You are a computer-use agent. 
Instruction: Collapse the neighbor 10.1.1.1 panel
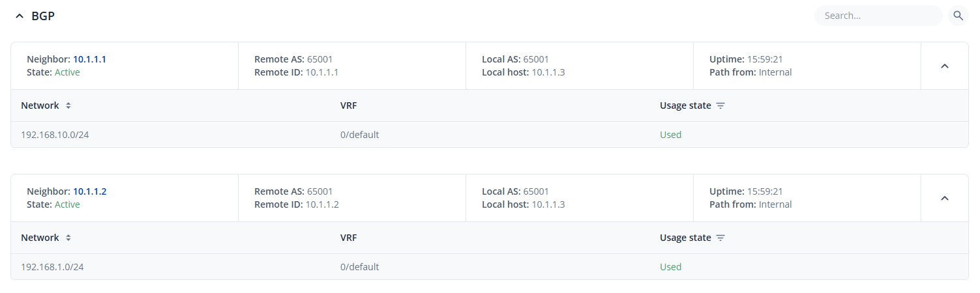pos(944,66)
